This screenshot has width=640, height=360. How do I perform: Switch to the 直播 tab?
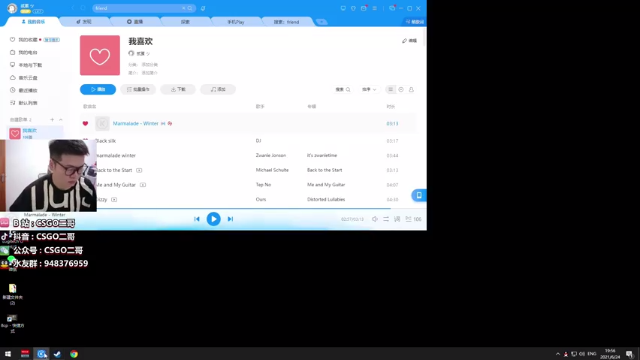[x=135, y=22]
